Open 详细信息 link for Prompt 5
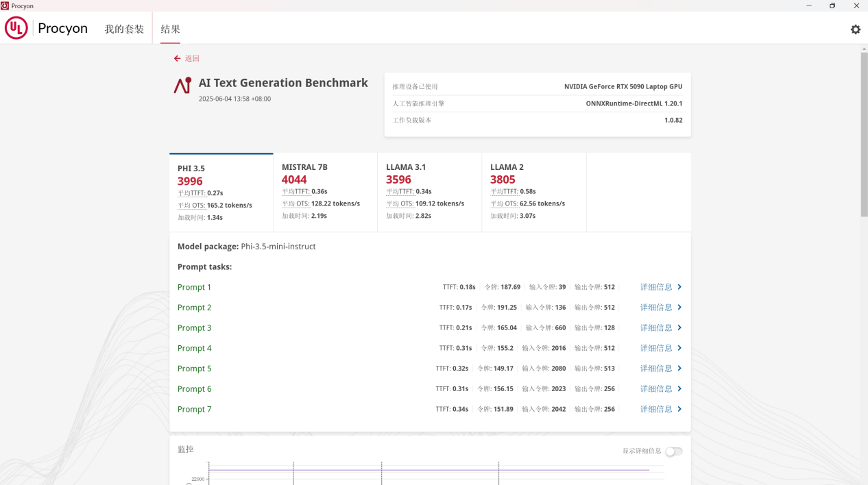Image resolution: width=868 pixels, height=485 pixels. (x=655, y=369)
